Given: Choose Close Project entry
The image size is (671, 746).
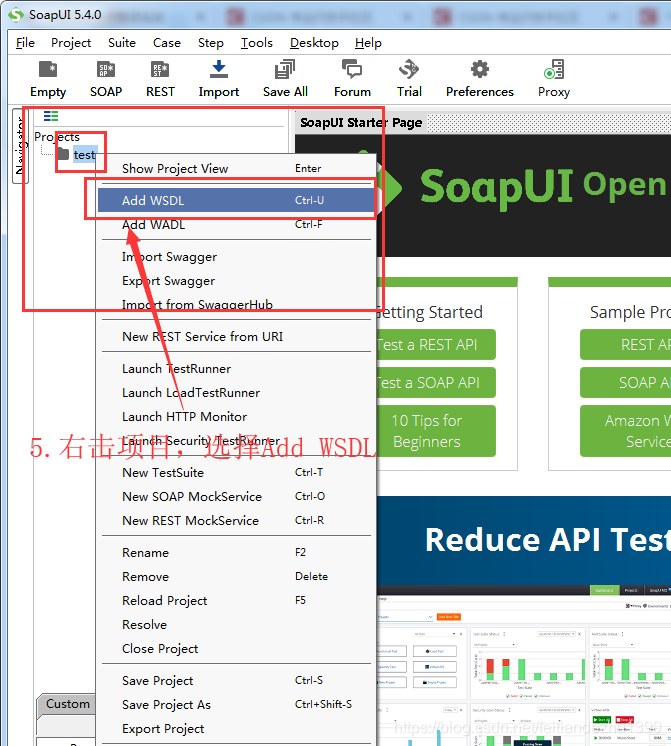Looking at the screenshot, I should tap(236, 648).
